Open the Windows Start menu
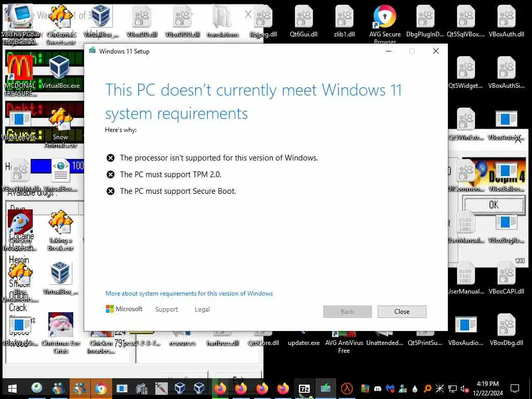The width and height of the screenshot is (532, 399). [12, 389]
